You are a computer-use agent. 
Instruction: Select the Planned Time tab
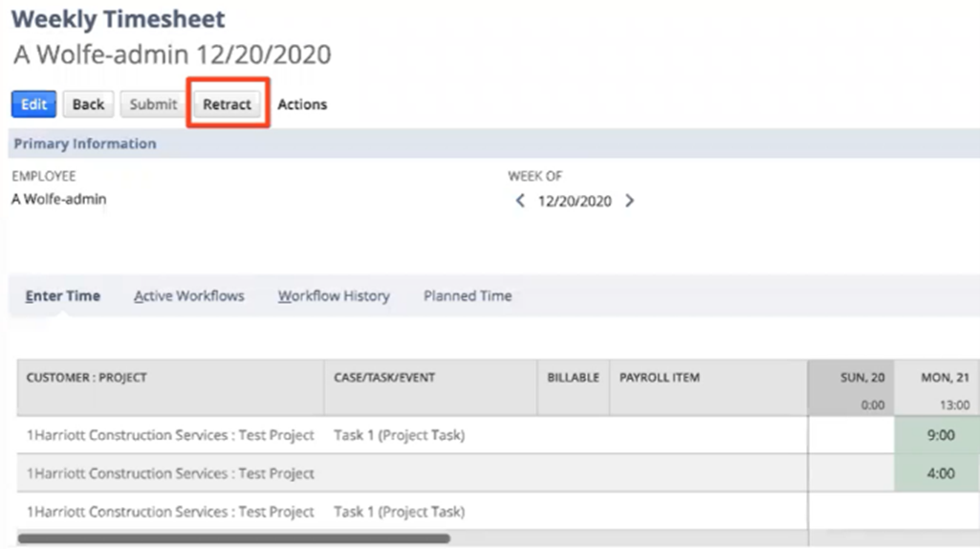[468, 296]
